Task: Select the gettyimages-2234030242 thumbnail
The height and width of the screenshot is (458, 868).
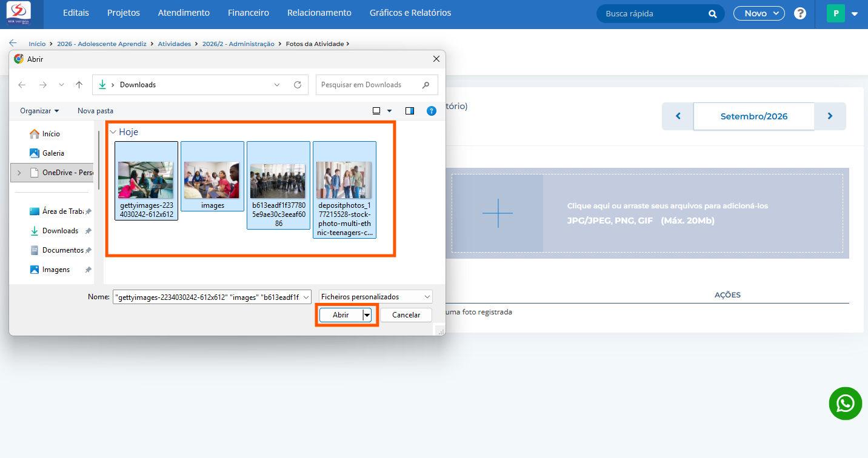Action: [x=146, y=181]
